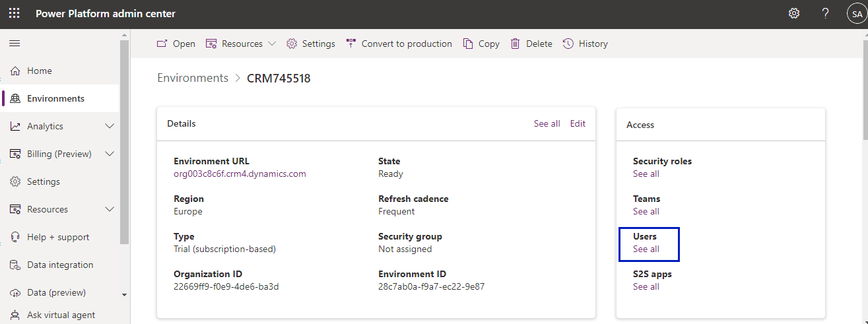Click the History clock icon
This screenshot has width=868, height=324.
click(568, 44)
